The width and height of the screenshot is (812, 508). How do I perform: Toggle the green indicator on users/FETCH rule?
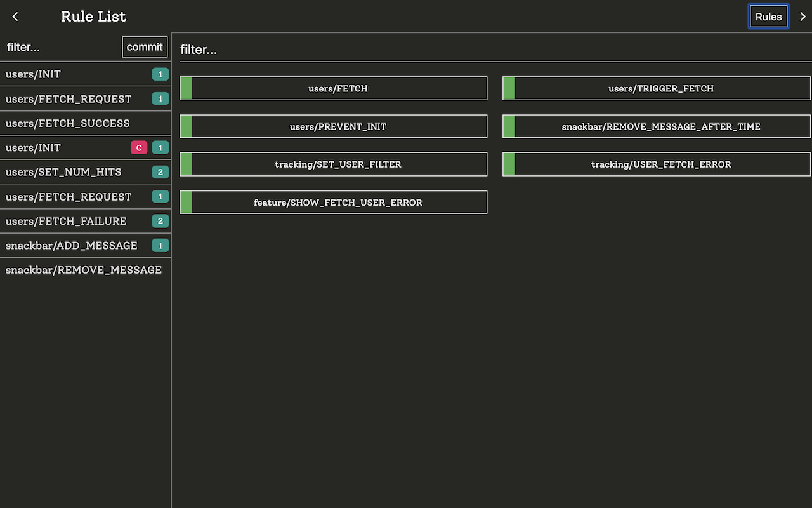coord(186,88)
